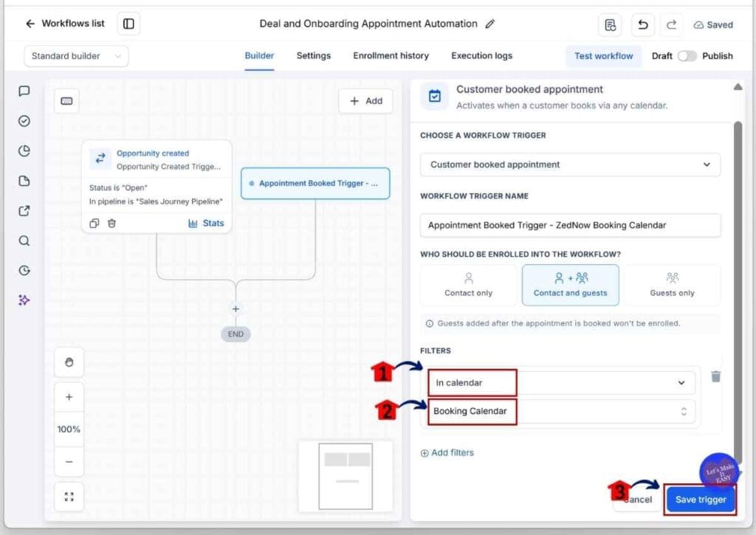Open the search sidebar icon
Screen dimensions: 756x535
(x=24, y=241)
